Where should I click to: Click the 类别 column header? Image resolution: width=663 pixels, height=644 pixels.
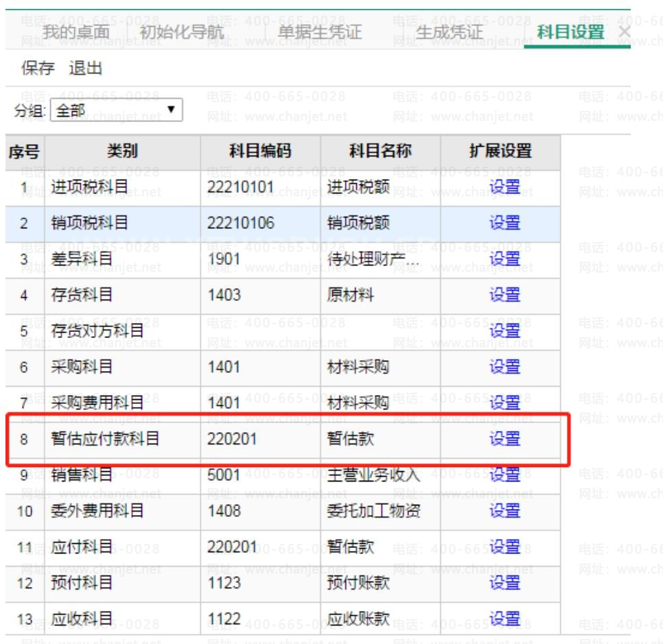(x=122, y=152)
